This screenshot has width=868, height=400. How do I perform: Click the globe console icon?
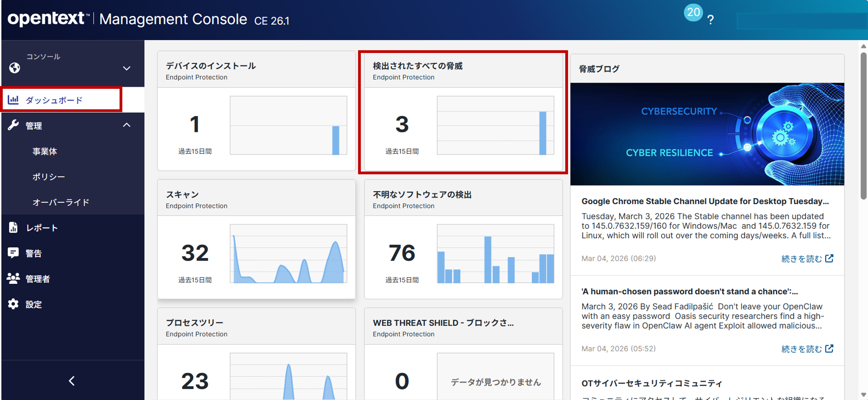tap(15, 68)
